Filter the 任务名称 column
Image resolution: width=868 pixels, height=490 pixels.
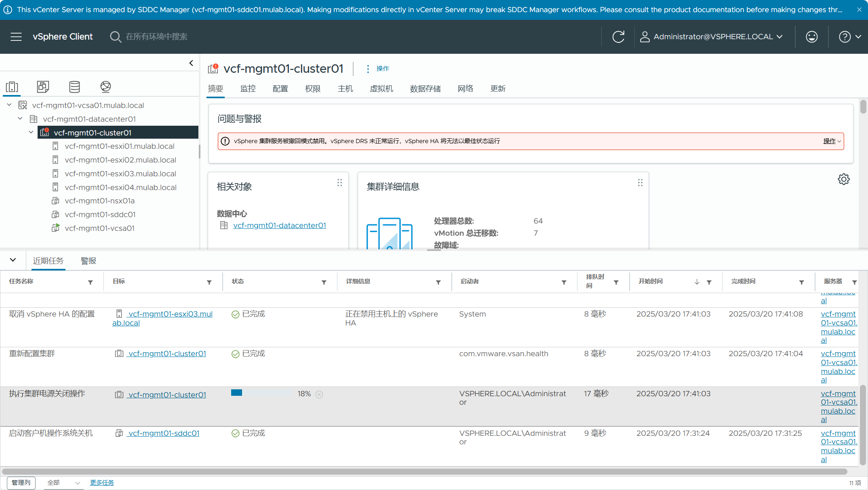point(91,282)
